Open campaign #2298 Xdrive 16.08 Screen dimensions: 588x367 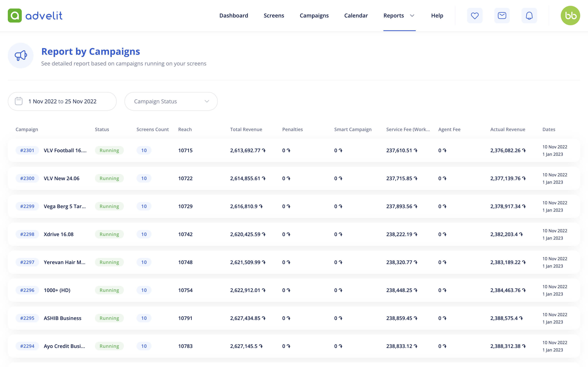[59, 234]
